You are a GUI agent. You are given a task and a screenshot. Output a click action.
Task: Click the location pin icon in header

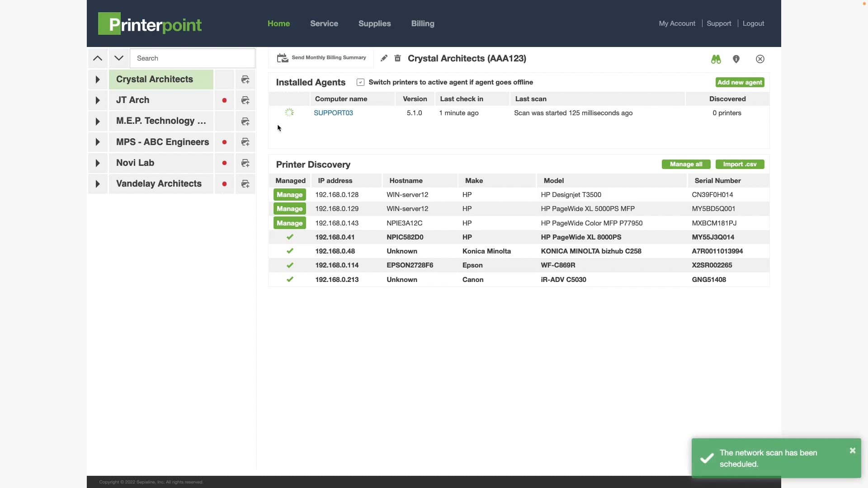[x=736, y=59]
